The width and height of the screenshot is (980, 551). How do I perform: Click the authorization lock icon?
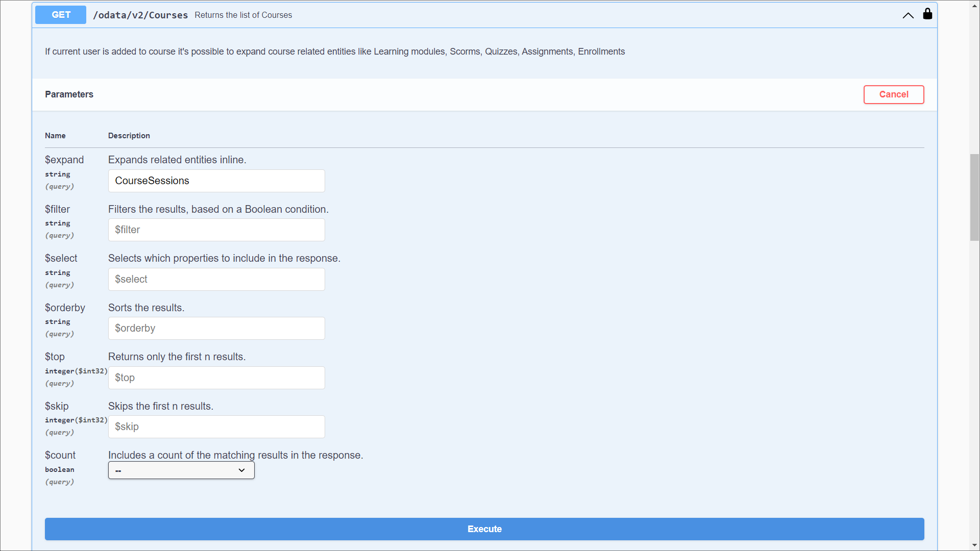click(927, 14)
